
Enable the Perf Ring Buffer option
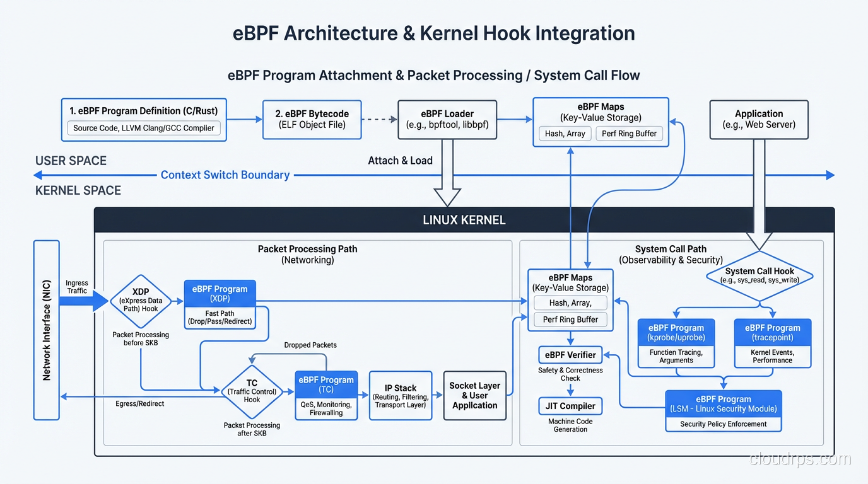(x=630, y=134)
